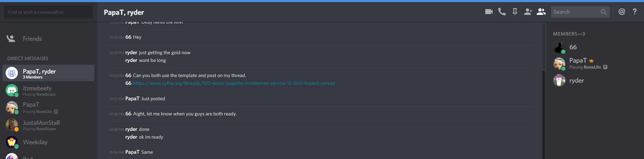Screen dimensions: 644x159
Task: Select the PapaT, ryder group conversation
Action: click(x=48, y=73)
